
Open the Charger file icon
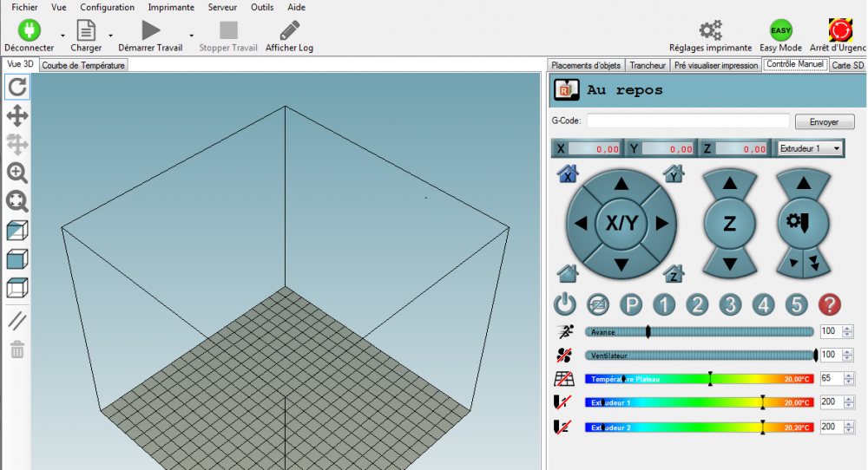point(86,30)
